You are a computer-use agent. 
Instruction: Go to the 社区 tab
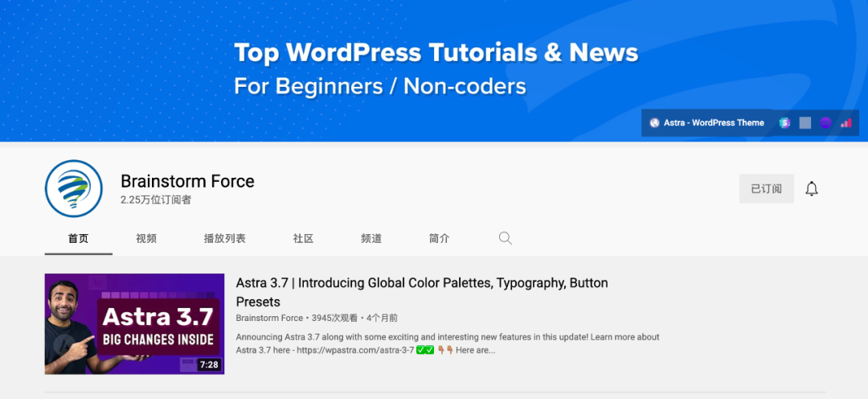[x=303, y=239]
